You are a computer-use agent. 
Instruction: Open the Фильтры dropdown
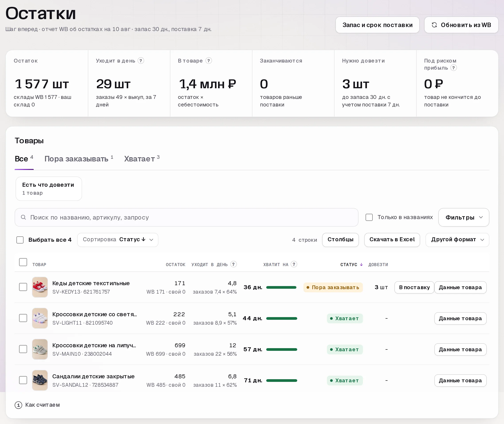tap(464, 217)
